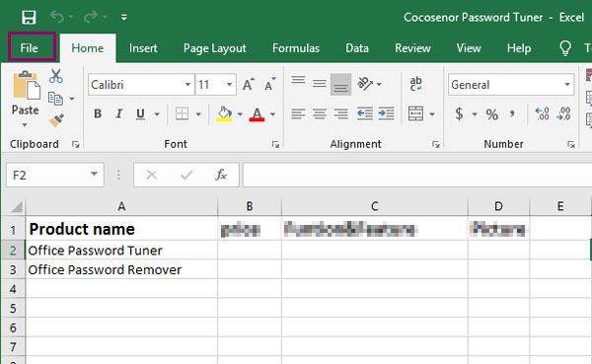The image size is (592, 364).
Task: Switch to the View tab
Action: point(469,48)
